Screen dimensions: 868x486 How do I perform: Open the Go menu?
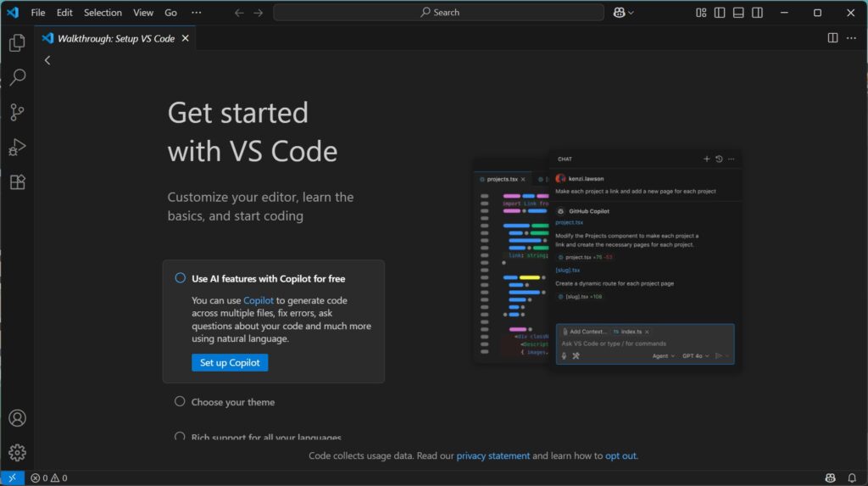tap(170, 12)
